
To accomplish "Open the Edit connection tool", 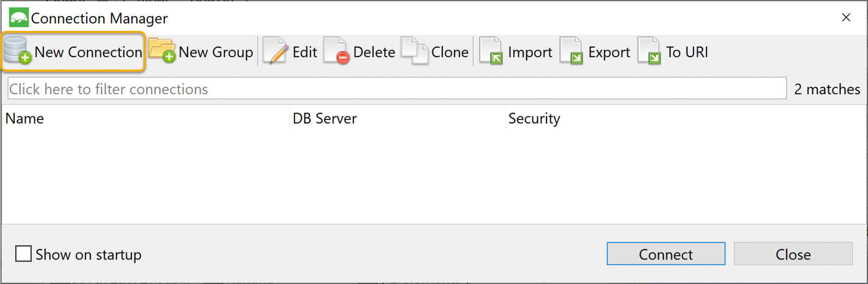I will pos(290,52).
